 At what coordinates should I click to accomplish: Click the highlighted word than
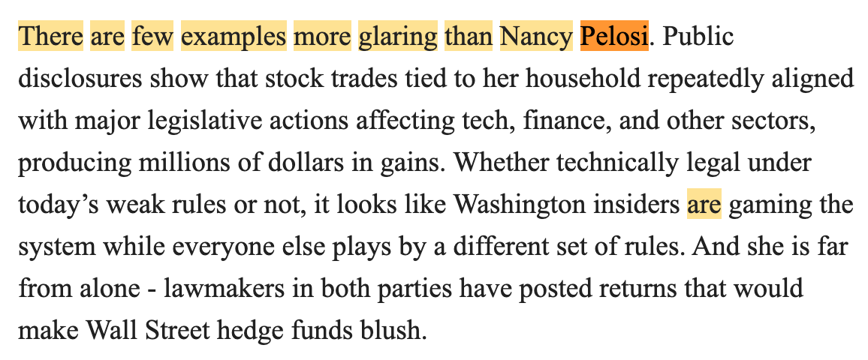[469, 37]
